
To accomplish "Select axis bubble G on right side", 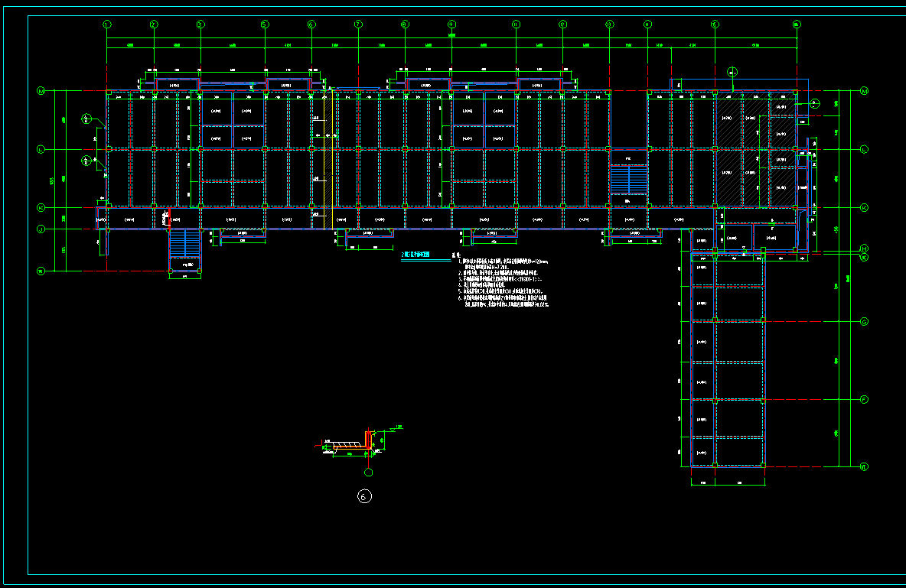I will pyautogui.click(x=864, y=322).
